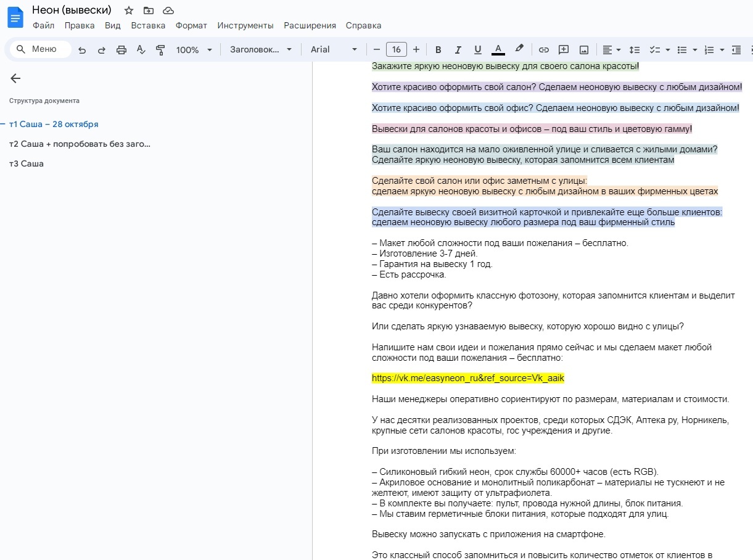753x560 pixels.
Task: Open the Вид menu
Action: (113, 25)
